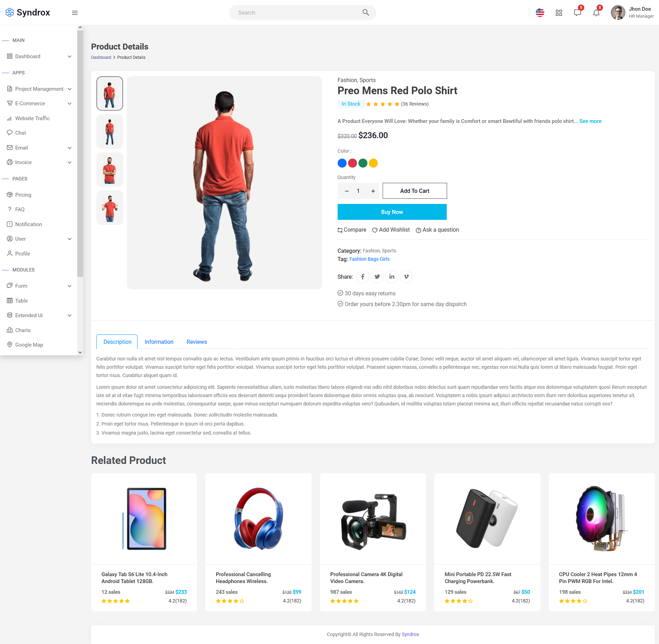This screenshot has width=659, height=644.
Task: Click the Buy Now button
Action: tap(392, 212)
